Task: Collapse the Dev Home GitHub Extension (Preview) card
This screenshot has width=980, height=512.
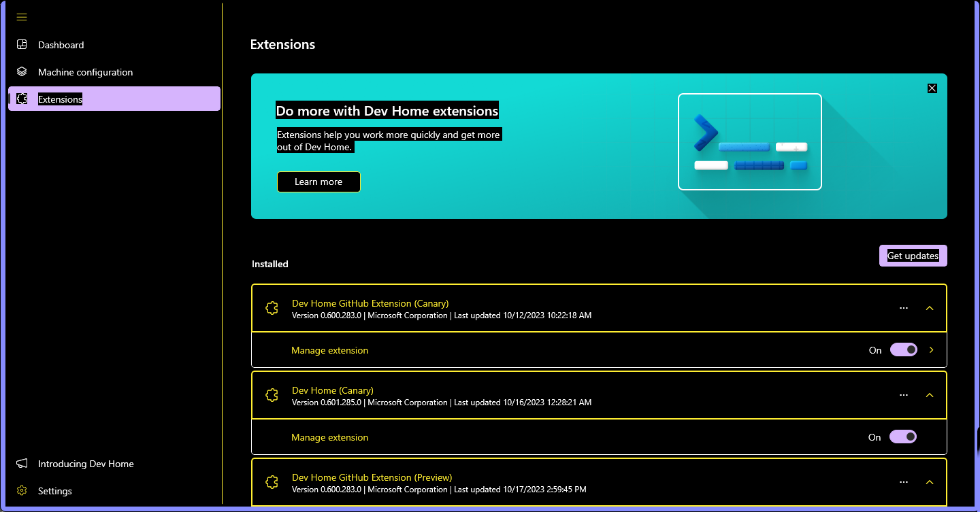Action: (x=930, y=481)
